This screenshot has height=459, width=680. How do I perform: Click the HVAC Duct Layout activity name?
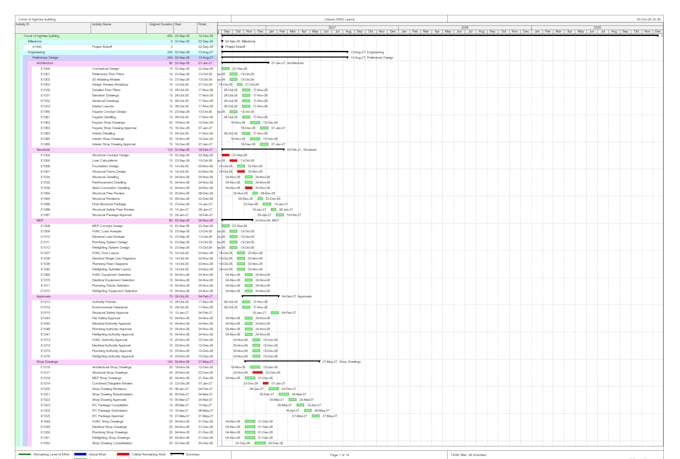(105, 253)
